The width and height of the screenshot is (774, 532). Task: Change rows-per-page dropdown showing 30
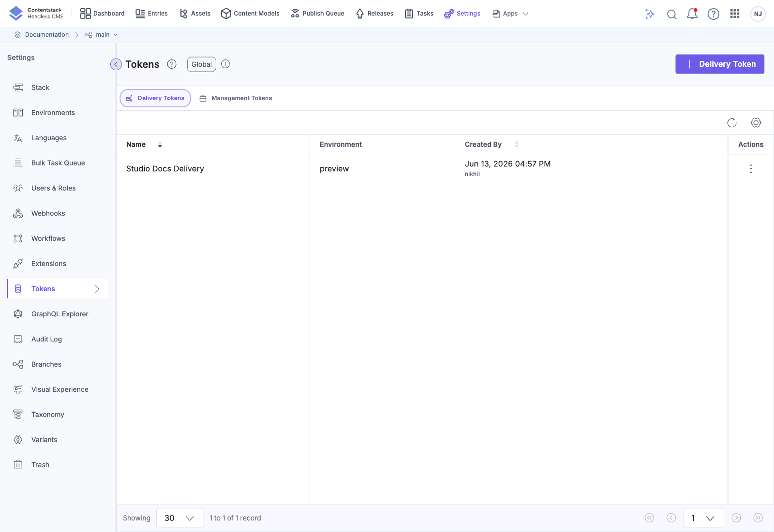180,518
